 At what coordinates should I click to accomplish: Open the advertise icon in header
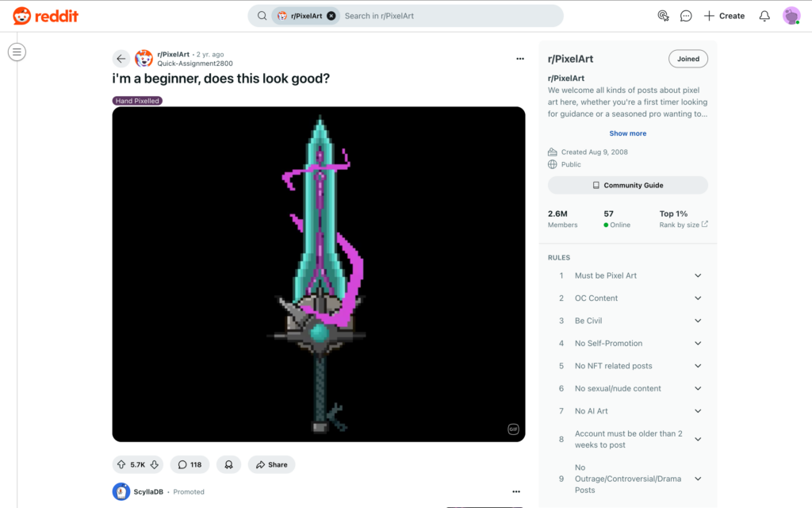pyautogui.click(x=663, y=16)
